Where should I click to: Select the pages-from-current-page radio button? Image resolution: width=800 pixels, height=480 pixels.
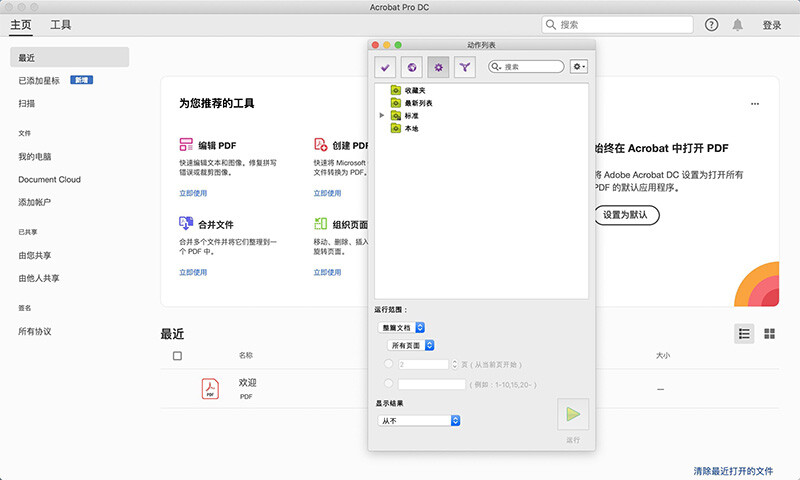(x=388, y=364)
